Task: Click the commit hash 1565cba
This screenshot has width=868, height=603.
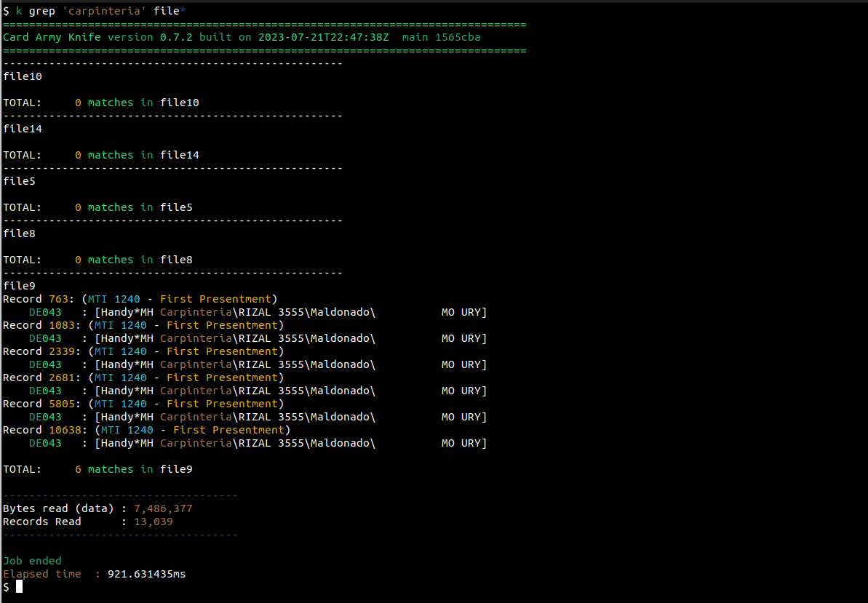Action: click(x=458, y=37)
